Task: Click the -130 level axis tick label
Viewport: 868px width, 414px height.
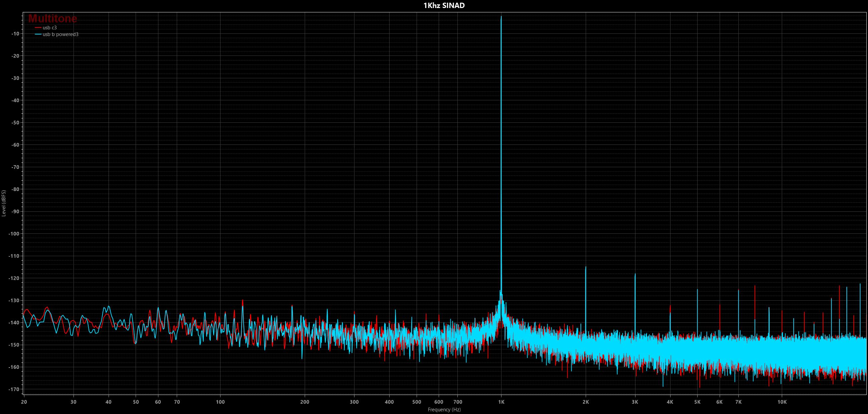Action: point(14,300)
